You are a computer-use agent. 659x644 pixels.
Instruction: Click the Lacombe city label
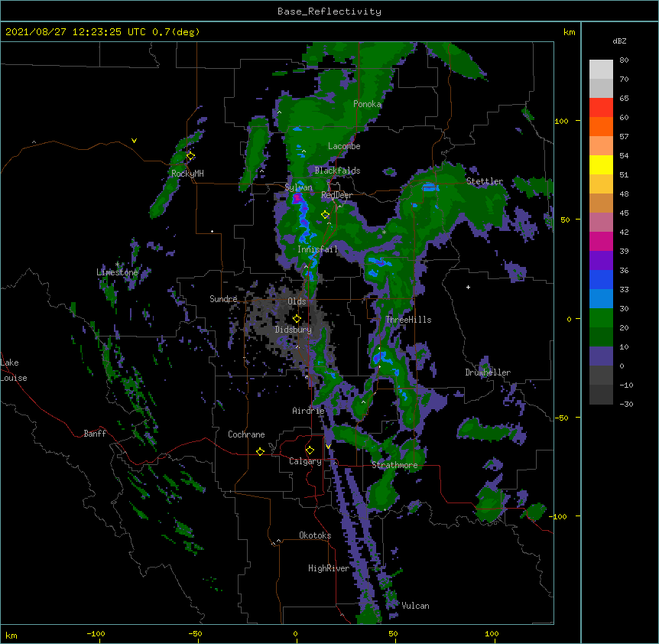[x=344, y=146]
